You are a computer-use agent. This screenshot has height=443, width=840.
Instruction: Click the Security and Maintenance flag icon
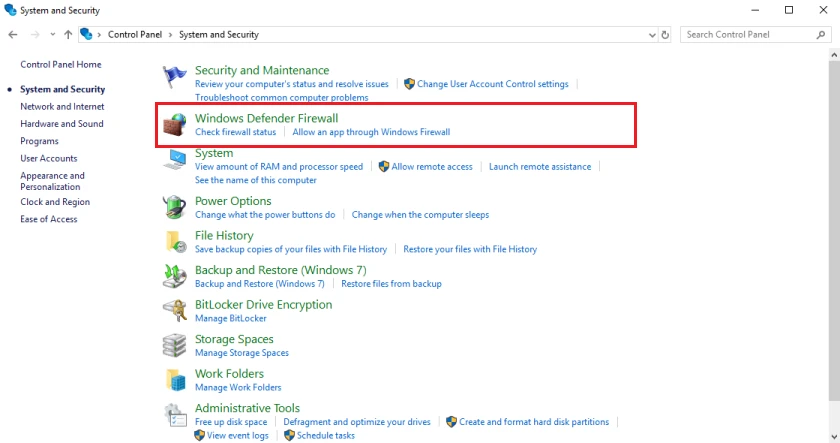175,77
